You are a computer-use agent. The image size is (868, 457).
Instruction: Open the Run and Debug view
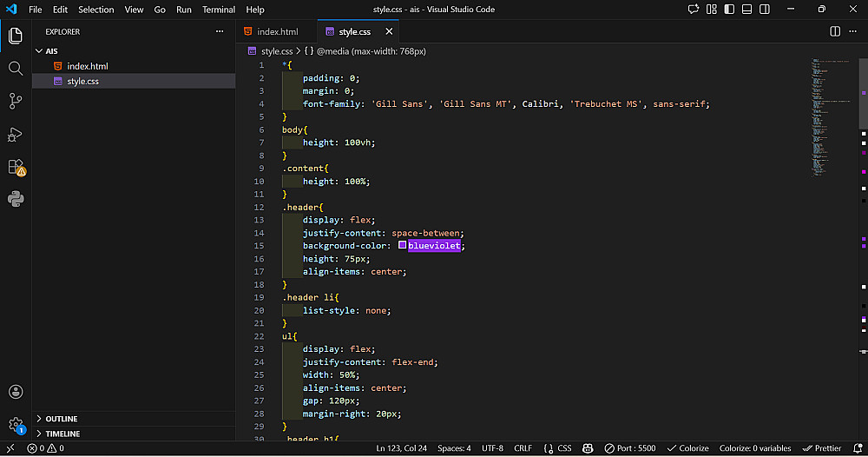tap(16, 134)
